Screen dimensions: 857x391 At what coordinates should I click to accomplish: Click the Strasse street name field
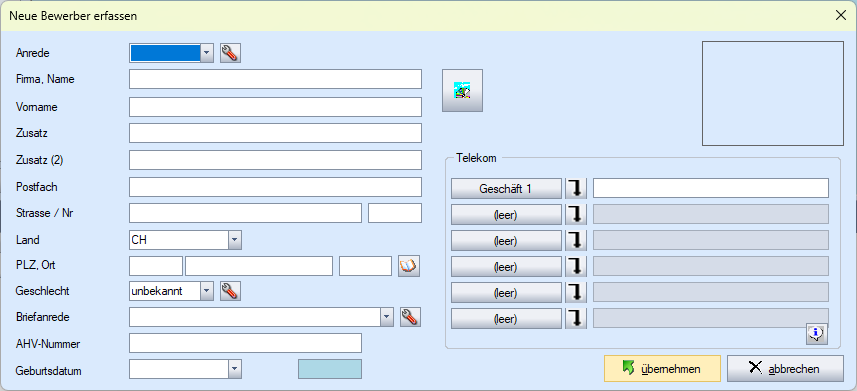[x=245, y=213]
